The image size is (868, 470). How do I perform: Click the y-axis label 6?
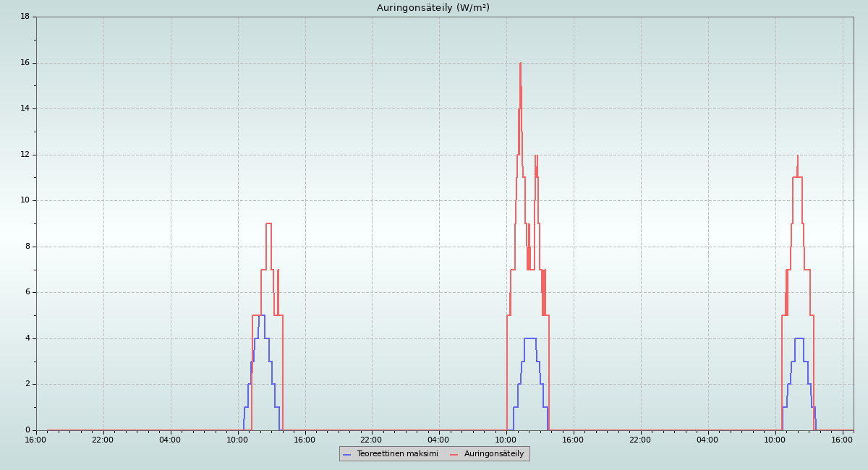[27, 292]
